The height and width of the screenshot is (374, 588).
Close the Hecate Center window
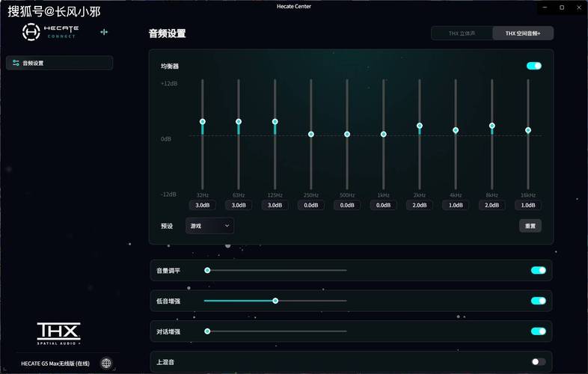point(580,7)
